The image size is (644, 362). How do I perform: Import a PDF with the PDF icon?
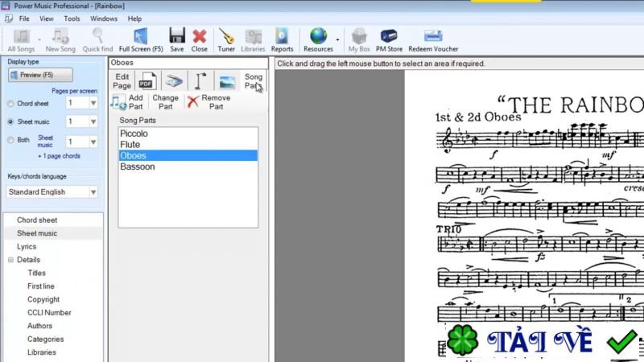pos(147,81)
